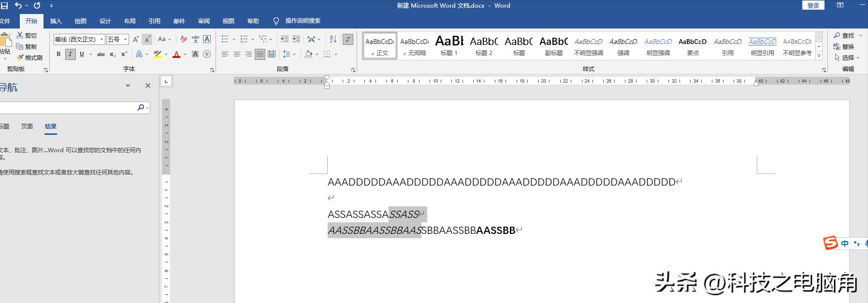Viewport: 868px width, 303px height.
Task: Decrease paragraph indent
Action: point(285,39)
